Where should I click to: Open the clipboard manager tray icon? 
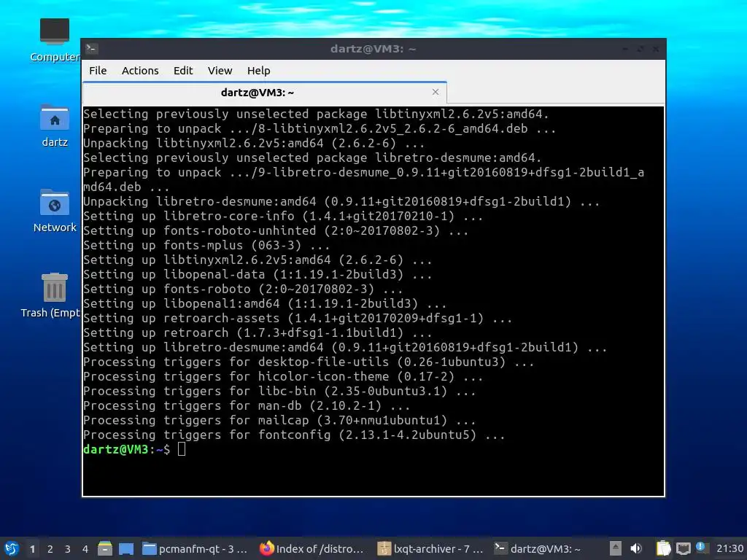[x=663, y=548]
